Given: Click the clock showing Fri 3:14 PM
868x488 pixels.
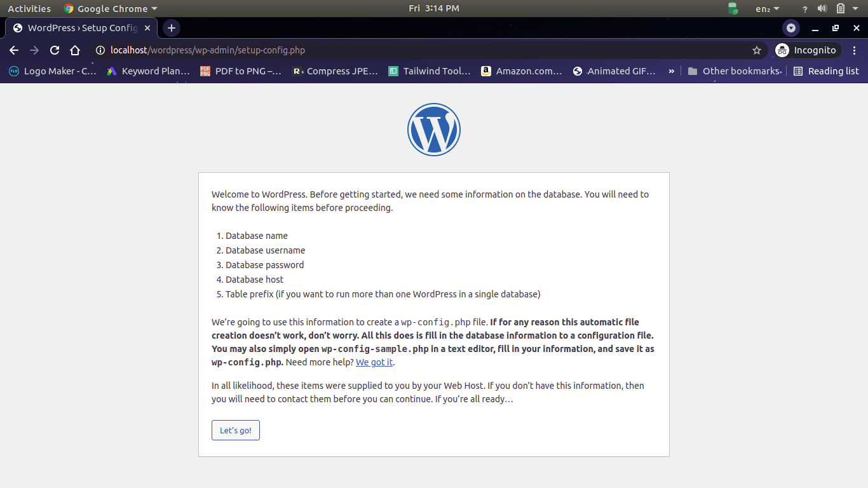Looking at the screenshot, I should point(434,8).
